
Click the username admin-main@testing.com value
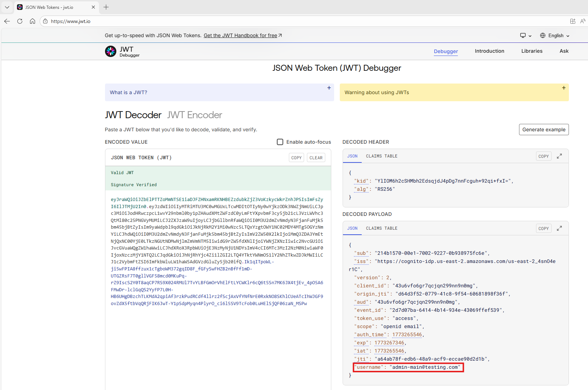[x=425, y=367]
